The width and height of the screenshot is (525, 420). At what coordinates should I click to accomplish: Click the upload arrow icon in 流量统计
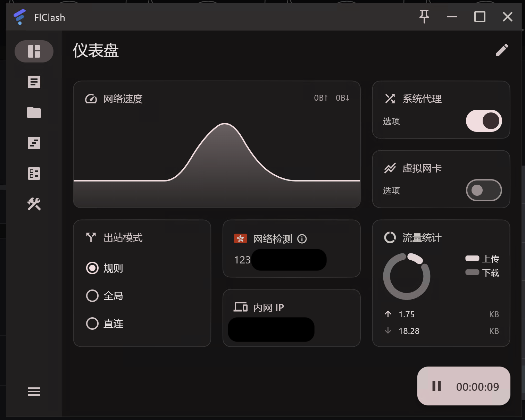click(x=388, y=314)
